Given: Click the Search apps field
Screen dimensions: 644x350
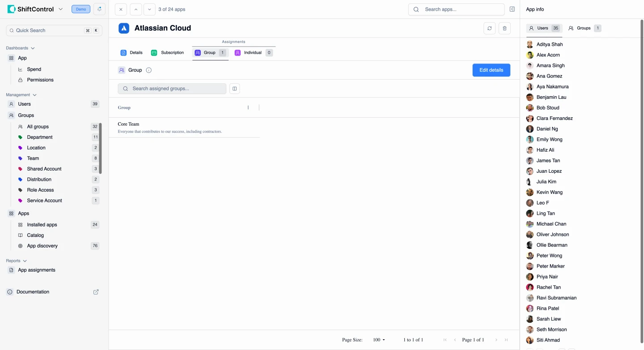Looking at the screenshot, I should [x=456, y=9].
